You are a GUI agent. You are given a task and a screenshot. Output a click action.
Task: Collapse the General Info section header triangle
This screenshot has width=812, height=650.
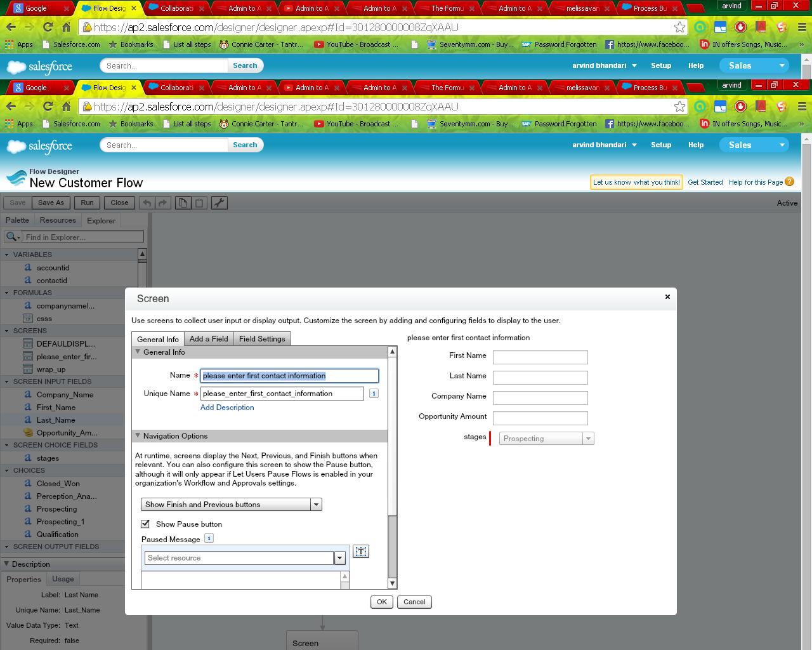click(138, 352)
